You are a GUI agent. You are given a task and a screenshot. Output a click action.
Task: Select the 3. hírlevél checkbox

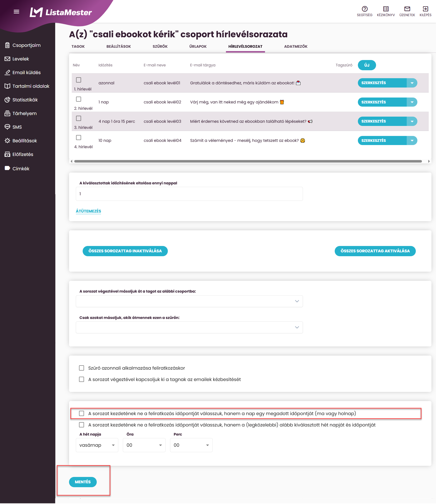click(x=78, y=118)
